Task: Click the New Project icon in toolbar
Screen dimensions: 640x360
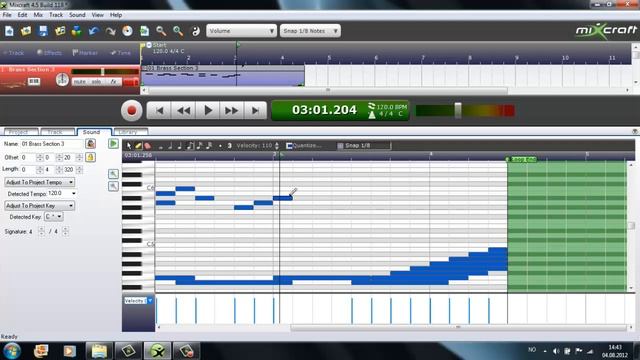Action: click(9, 31)
